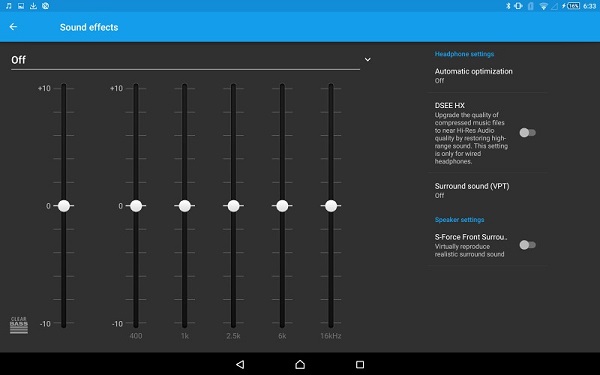
Task: Click the '1k' frequency label
Action: point(185,336)
